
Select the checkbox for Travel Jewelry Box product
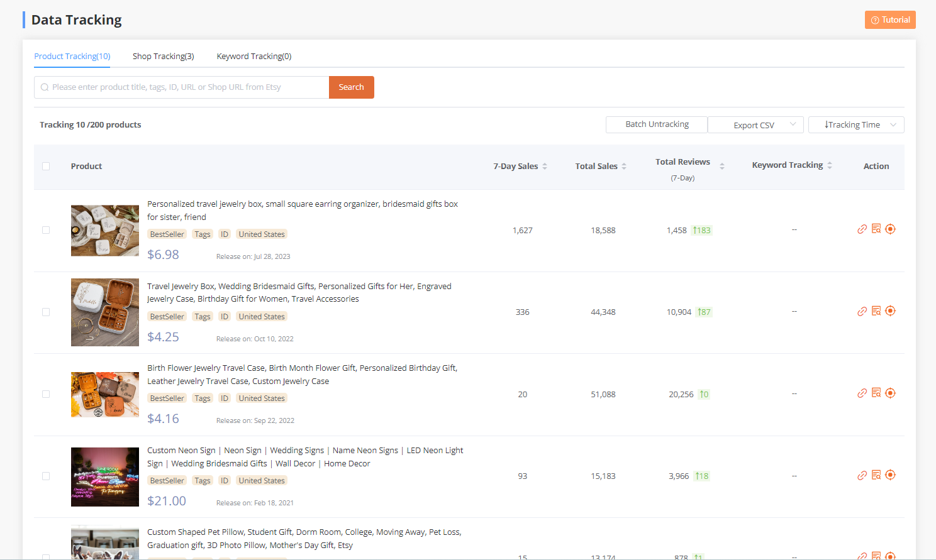[x=45, y=312]
